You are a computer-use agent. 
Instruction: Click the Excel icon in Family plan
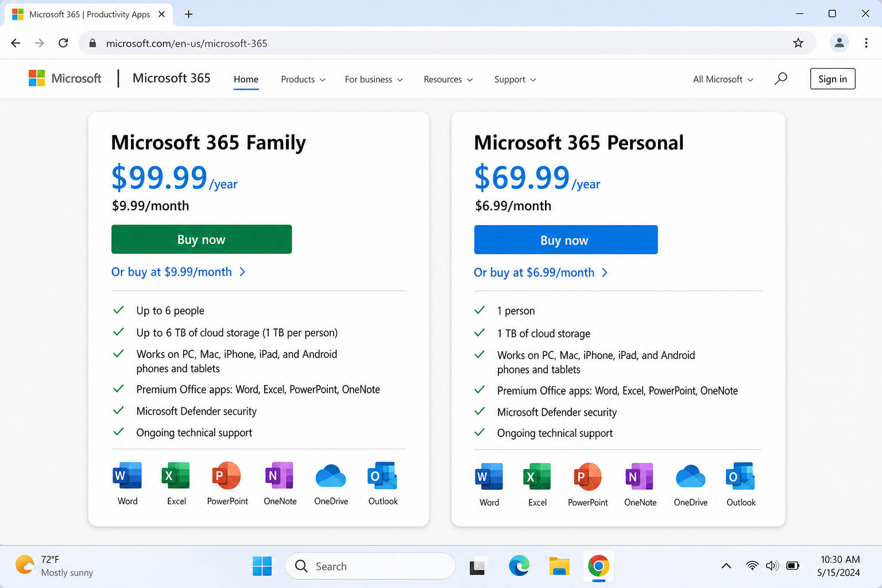point(176,475)
